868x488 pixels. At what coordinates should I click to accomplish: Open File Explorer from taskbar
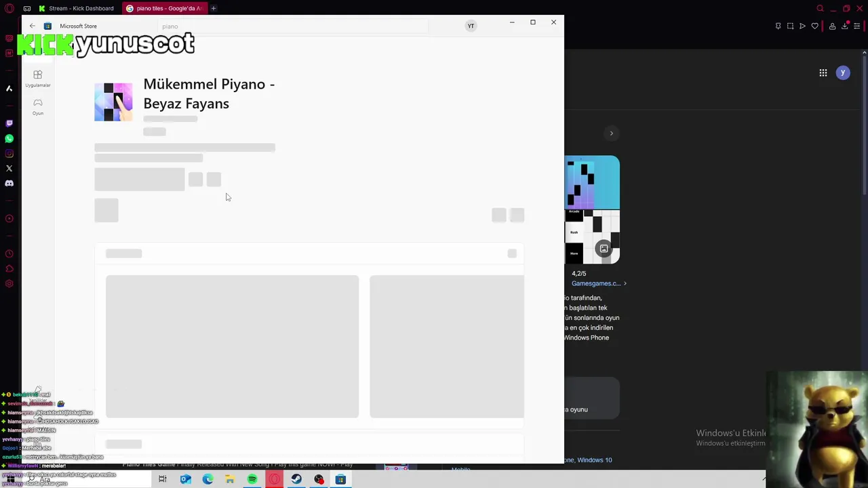coord(230,479)
